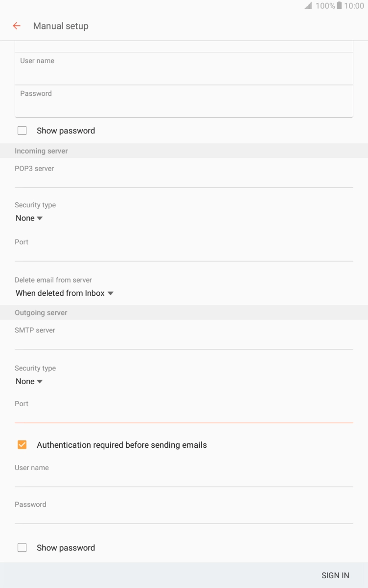Select the top Password field

pyautogui.click(x=184, y=101)
